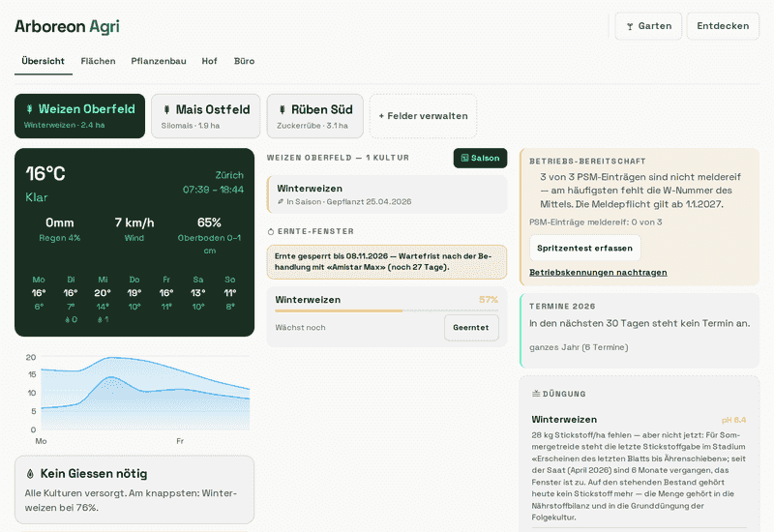Click the Saturday (Sa) forecast day
Screen dimensions: 774x532
click(x=198, y=293)
